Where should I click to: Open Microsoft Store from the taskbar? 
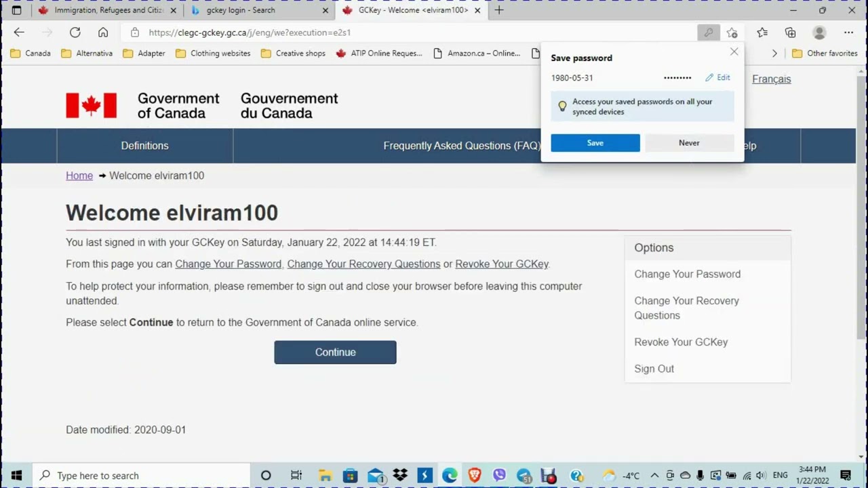click(350, 475)
